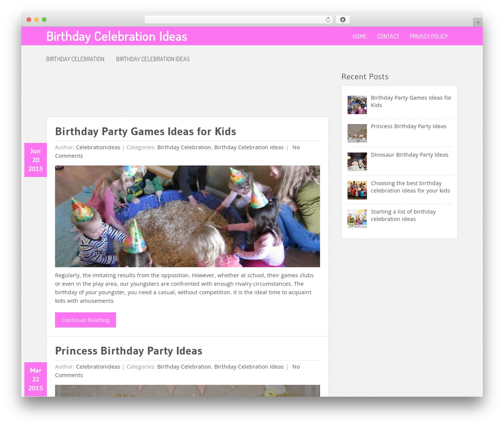This screenshot has height=427, width=504.
Task: Click author Celebrationideas on the games post
Action: point(98,147)
